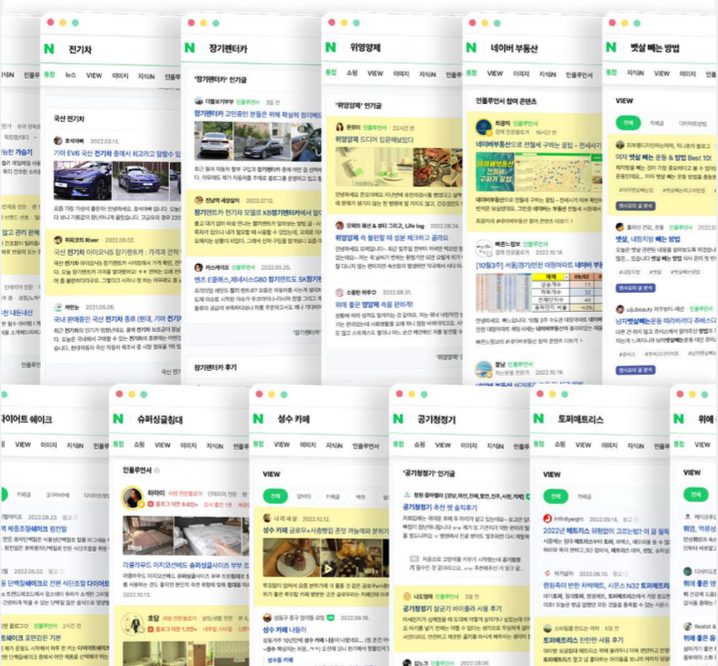This screenshot has width=718, height=666.
Task: Select the 카페글 chip in the 토퍼매트리스 window
Action: point(584,497)
